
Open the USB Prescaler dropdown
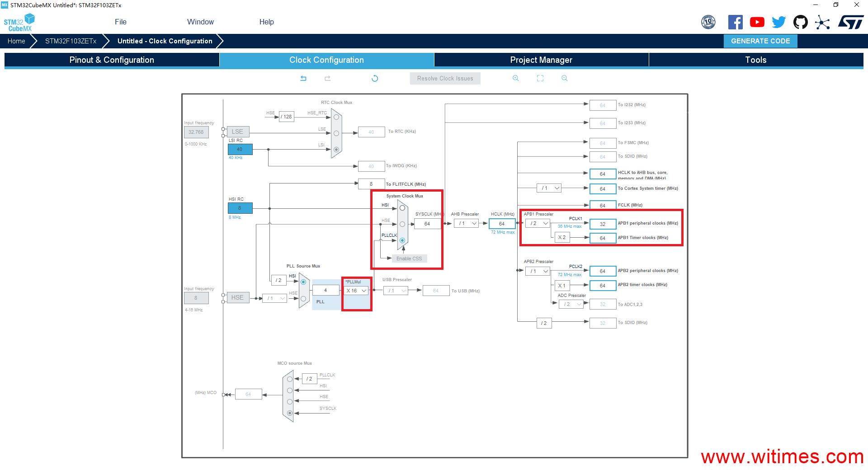coord(396,291)
